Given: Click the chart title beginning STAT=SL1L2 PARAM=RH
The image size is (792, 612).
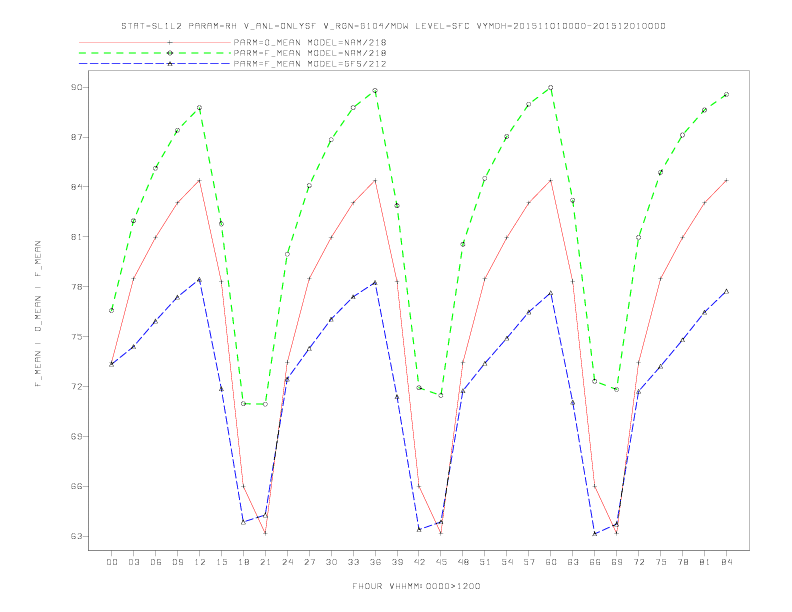Looking at the screenshot, I should point(393,26).
